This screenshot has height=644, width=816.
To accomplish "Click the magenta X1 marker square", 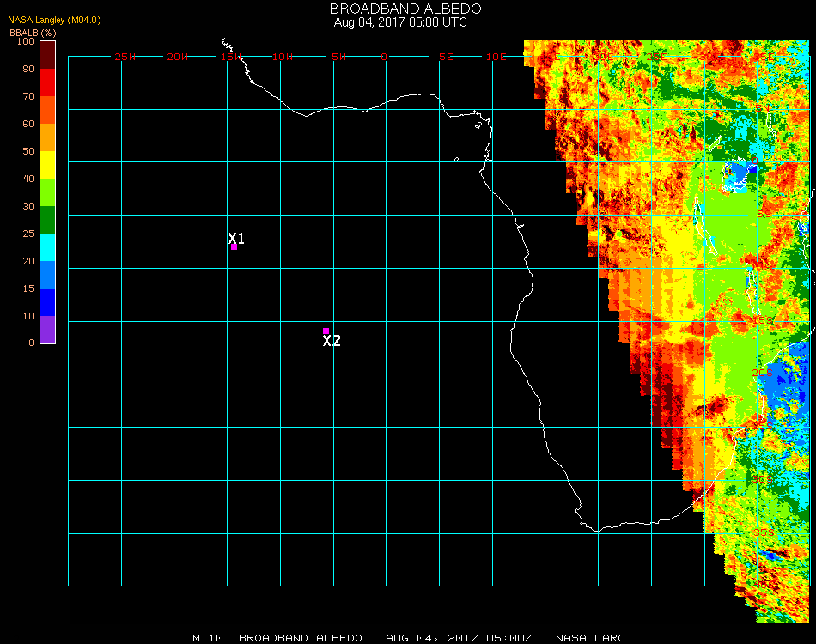I will click(234, 247).
